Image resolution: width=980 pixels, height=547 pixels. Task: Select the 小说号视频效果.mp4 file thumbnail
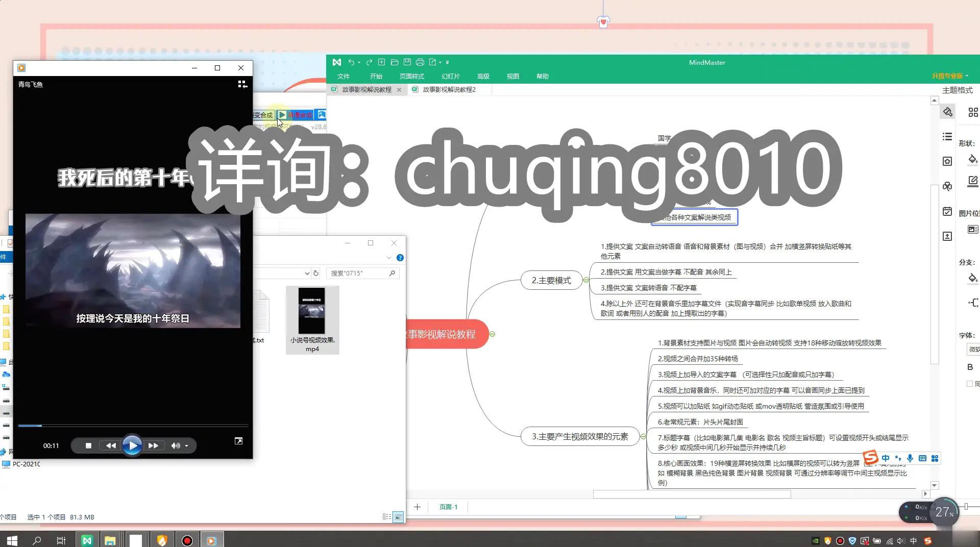(x=312, y=320)
